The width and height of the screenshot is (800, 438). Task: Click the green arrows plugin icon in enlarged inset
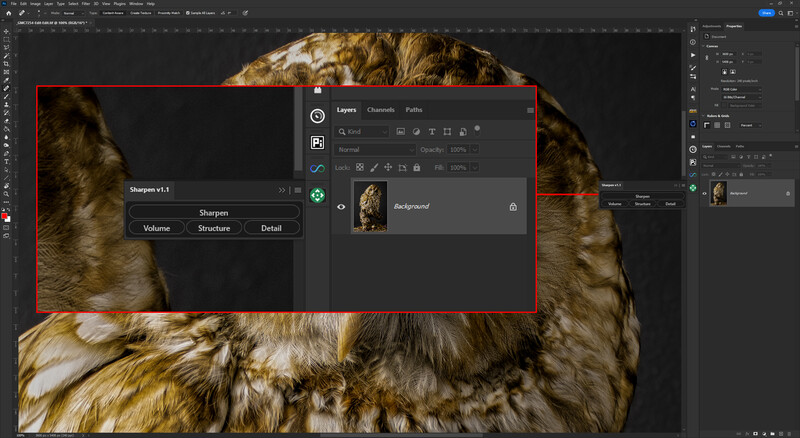click(x=317, y=195)
